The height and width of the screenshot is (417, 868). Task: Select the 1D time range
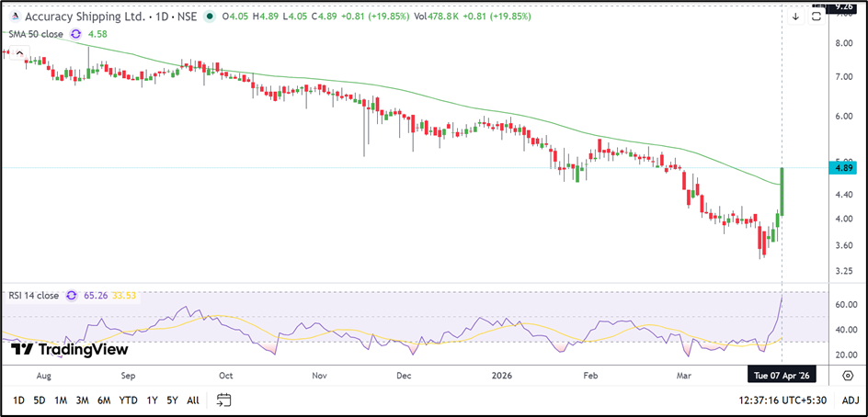[17, 400]
